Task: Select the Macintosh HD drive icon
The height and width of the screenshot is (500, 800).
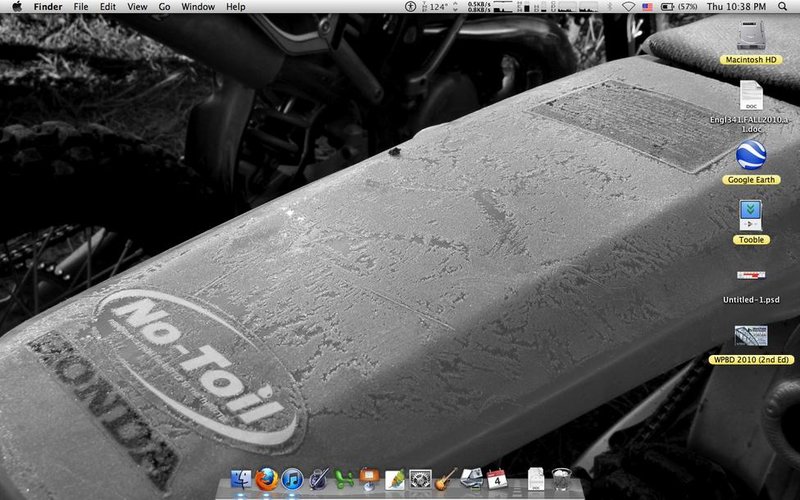Action: point(751,36)
